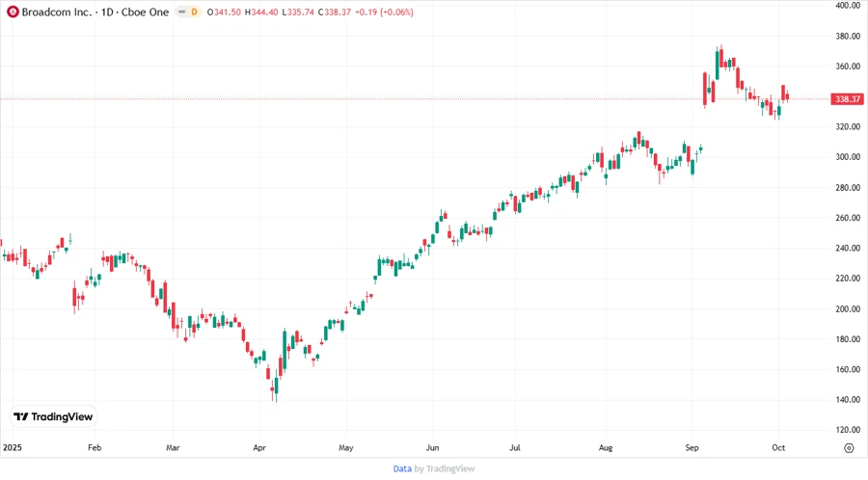Open the 'Data' attribution link
Image resolution: width=868 pixels, height=480 pixels.
(x=402, y=468)
